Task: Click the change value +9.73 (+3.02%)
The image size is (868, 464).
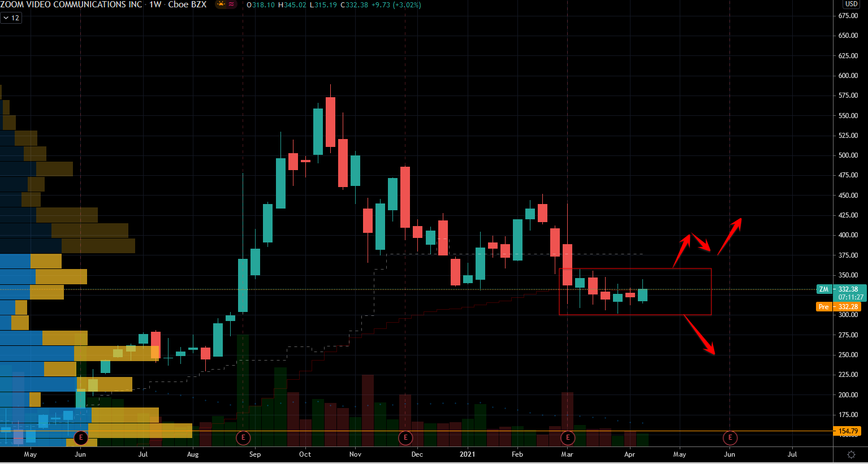Action: pos(396,5)
